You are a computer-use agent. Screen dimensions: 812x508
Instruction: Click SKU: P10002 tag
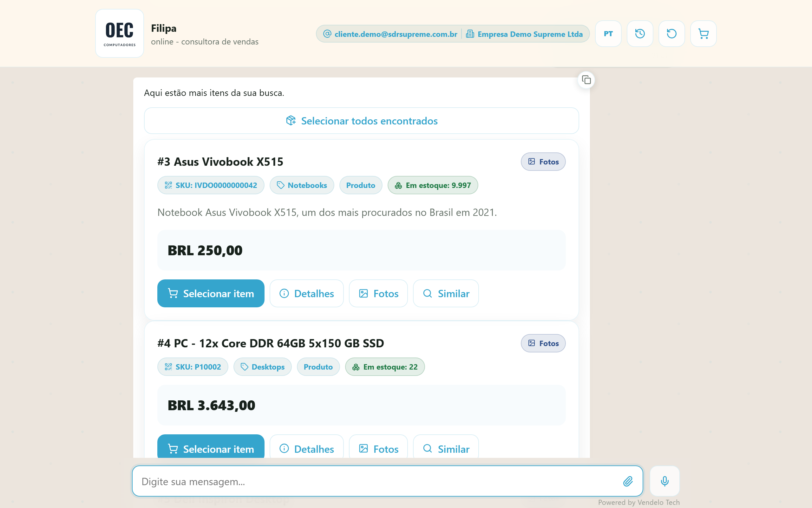(193, 366)
